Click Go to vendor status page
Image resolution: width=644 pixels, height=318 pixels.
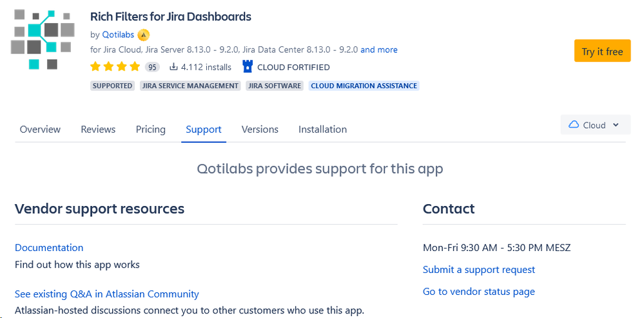479,292
